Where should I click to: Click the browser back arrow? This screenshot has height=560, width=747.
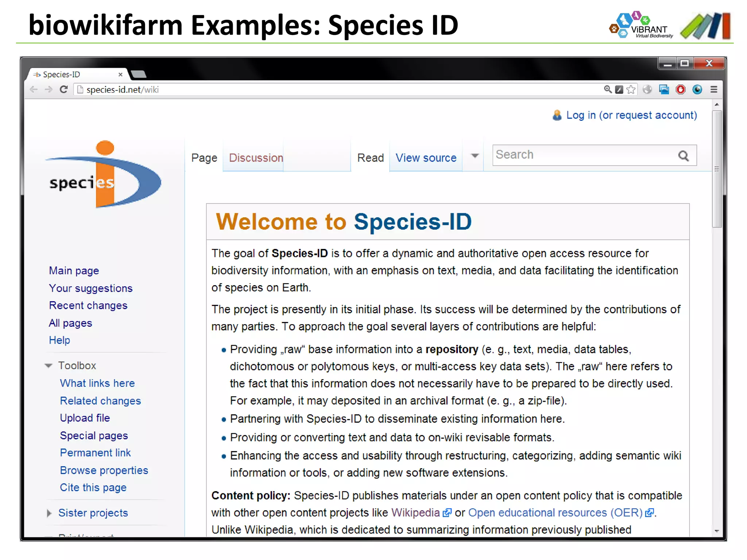tap(34, 89)
